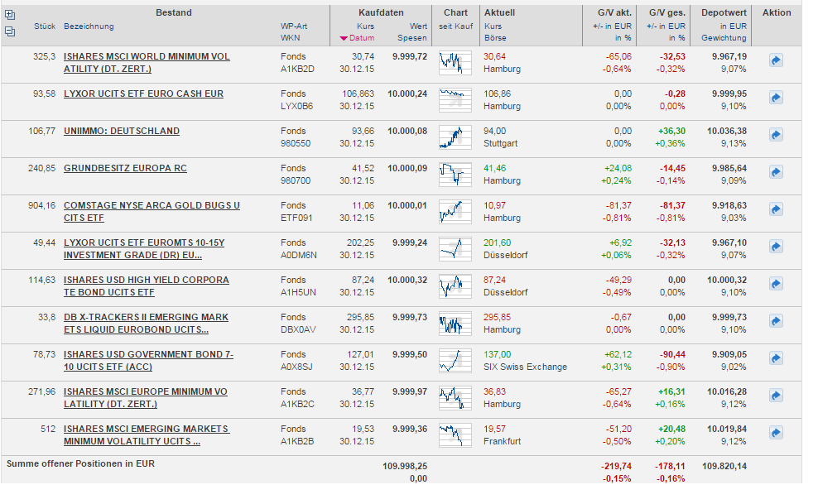This screenshot has width=818, height=504.
Task: Click action icon for DB X-Trackers Emerging Markets
Action: pyautogui.click(x=776, y=321)
